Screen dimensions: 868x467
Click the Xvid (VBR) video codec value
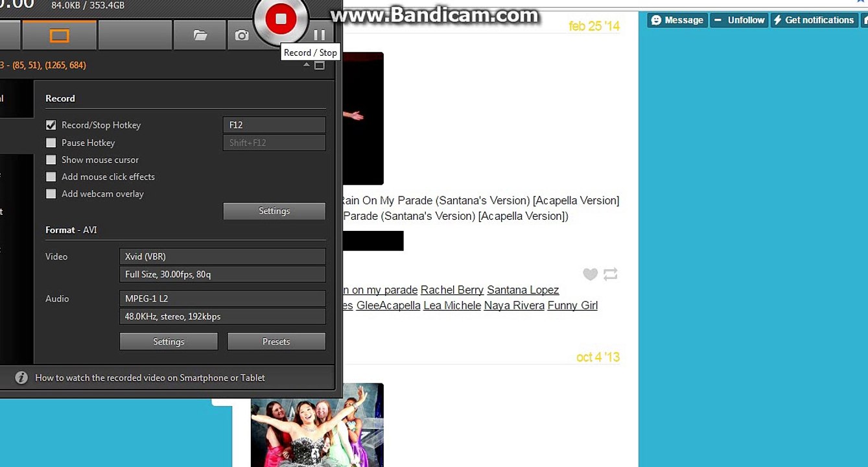tap(222, 256)
